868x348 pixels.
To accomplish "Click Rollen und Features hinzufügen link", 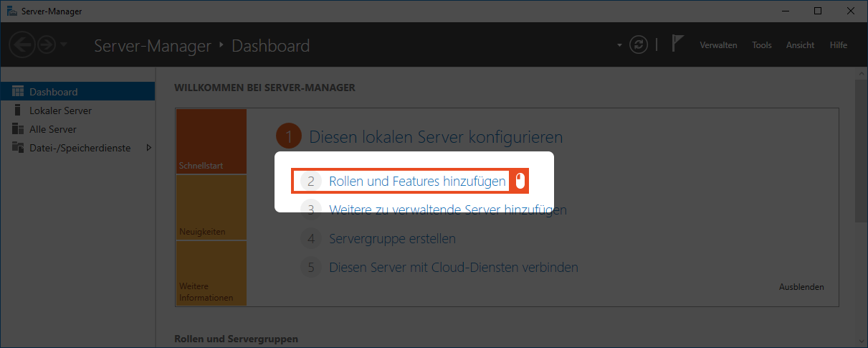I will tap(417, 182).
